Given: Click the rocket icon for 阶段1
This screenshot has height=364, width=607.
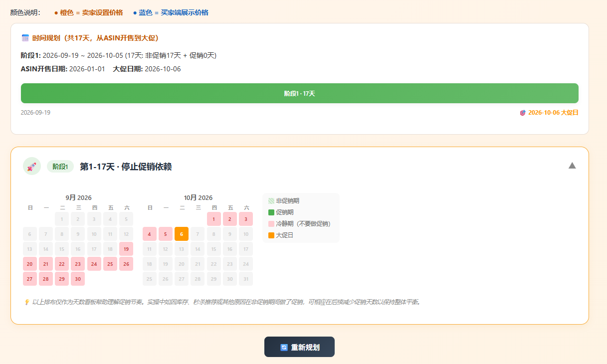Looking at the screenshot, I should (32, 167).
